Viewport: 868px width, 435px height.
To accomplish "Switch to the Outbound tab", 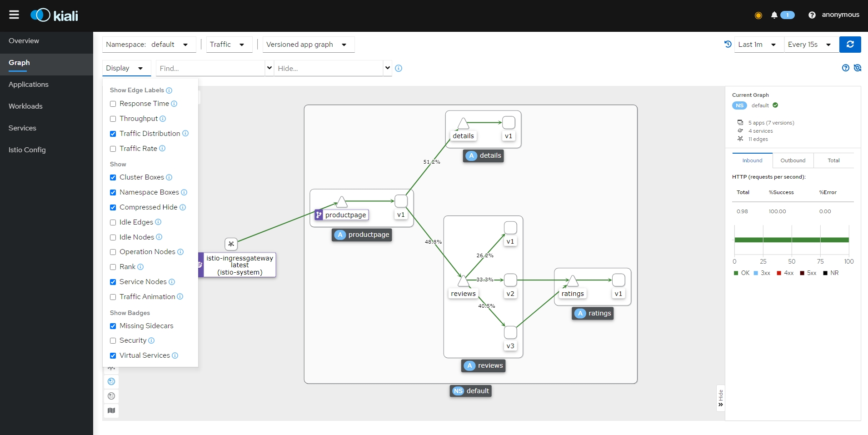I will pos(793,160).
